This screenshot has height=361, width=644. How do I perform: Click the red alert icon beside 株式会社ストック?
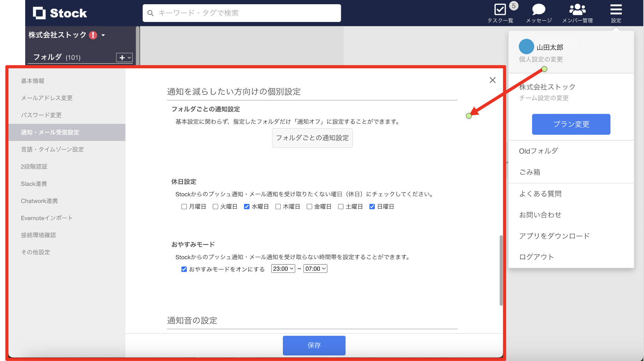[92, 35]
